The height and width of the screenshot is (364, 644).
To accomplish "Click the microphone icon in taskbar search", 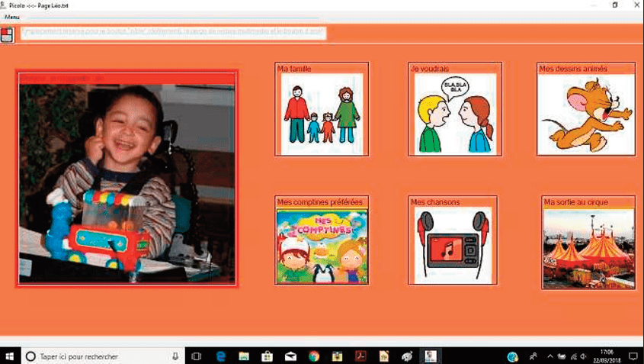I will (175, 356).
